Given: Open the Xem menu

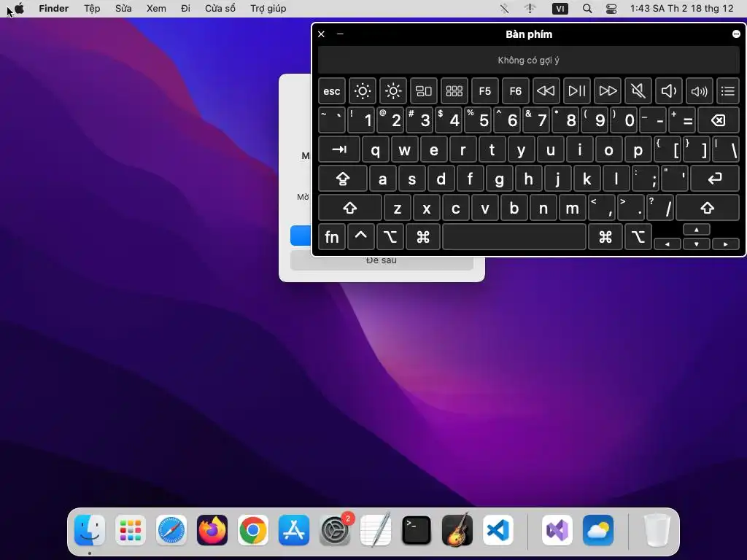Looking at the screenshot, I should [x=156, y=9].
